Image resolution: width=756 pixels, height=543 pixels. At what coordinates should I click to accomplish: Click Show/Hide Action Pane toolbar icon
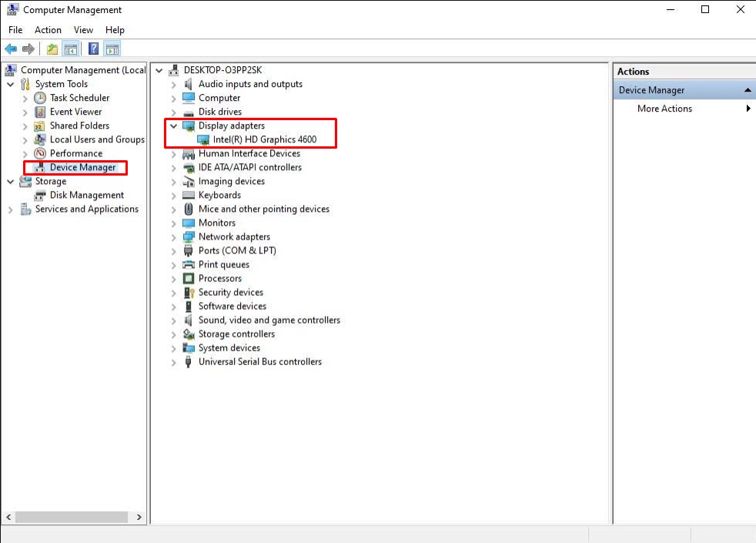tap(112, 49)
